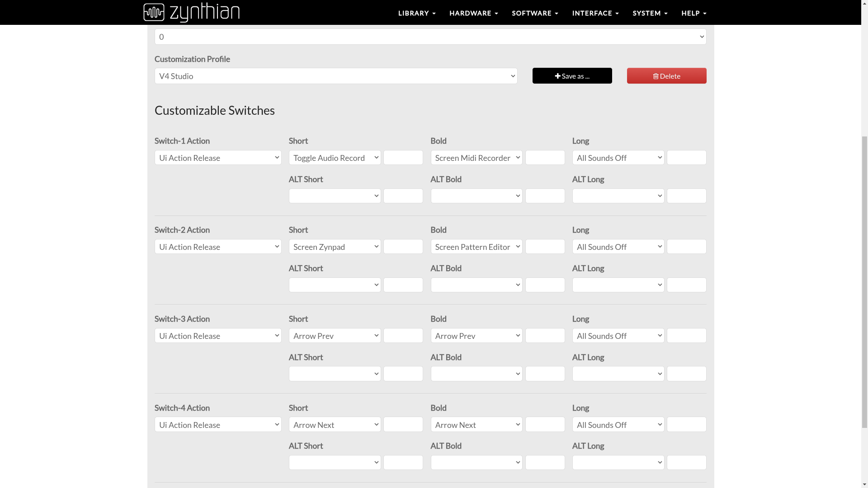Focus Switch-1 Short parameter text field
868x488 pixels.
(403, 158)
